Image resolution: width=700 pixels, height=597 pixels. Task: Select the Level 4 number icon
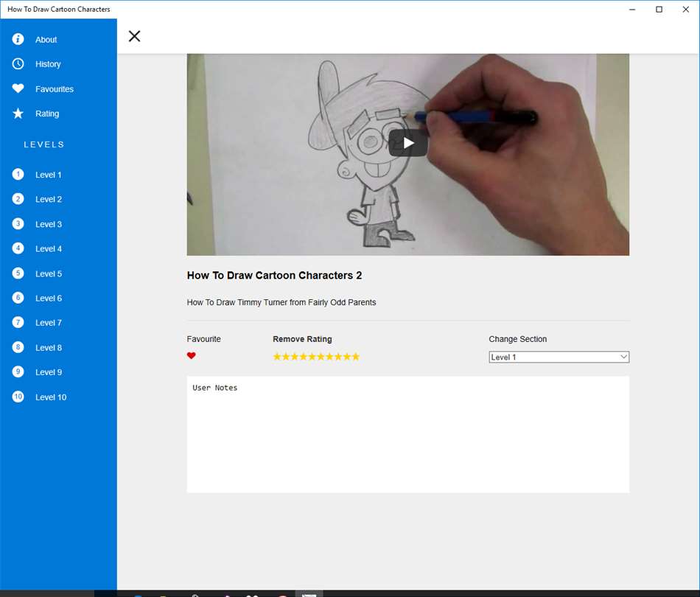[x=18, y=248]
